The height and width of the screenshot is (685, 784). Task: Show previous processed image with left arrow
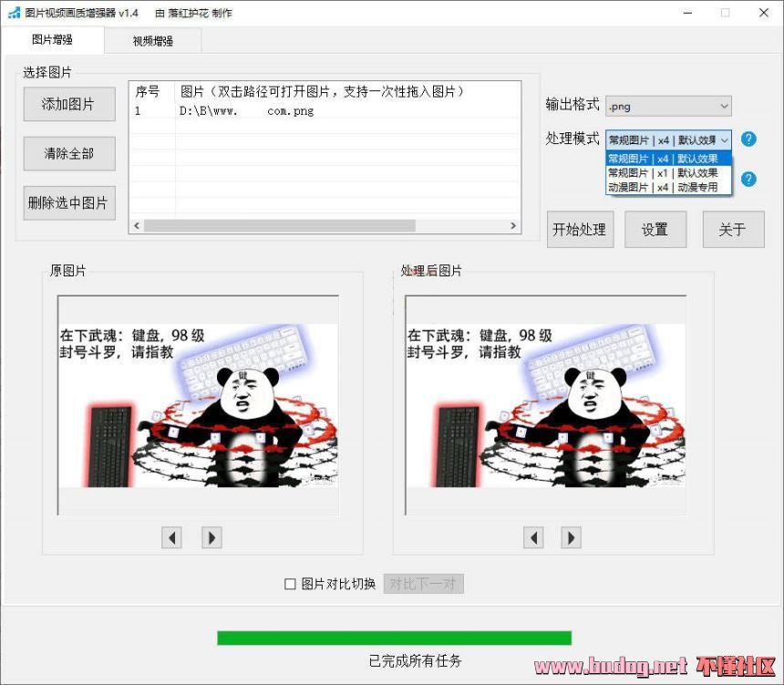533,538
